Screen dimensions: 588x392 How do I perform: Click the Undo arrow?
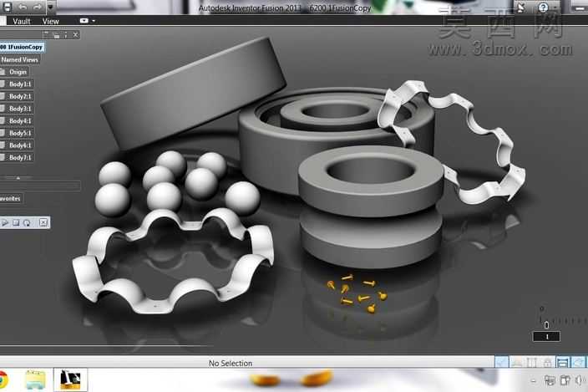pyautogui.click(x=23, y=8)
